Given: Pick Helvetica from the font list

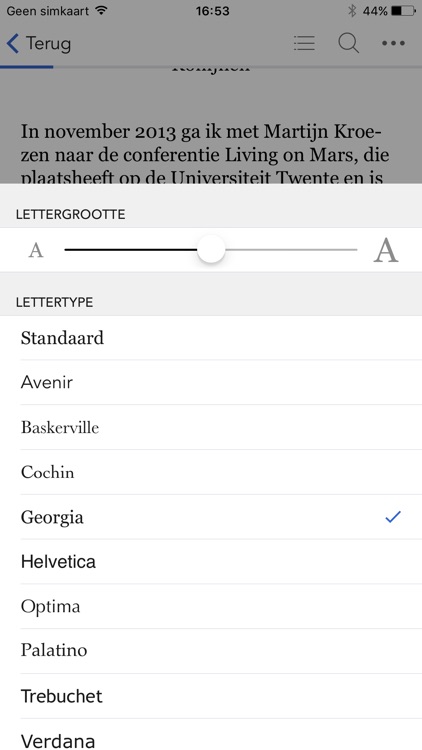Looking at the screenshot, I should (x=211, y=562).
